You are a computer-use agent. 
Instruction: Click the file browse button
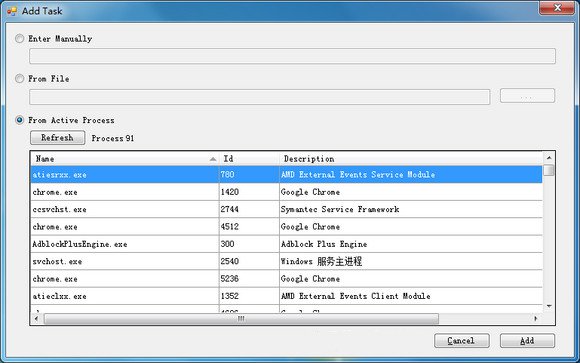(527, 96)
